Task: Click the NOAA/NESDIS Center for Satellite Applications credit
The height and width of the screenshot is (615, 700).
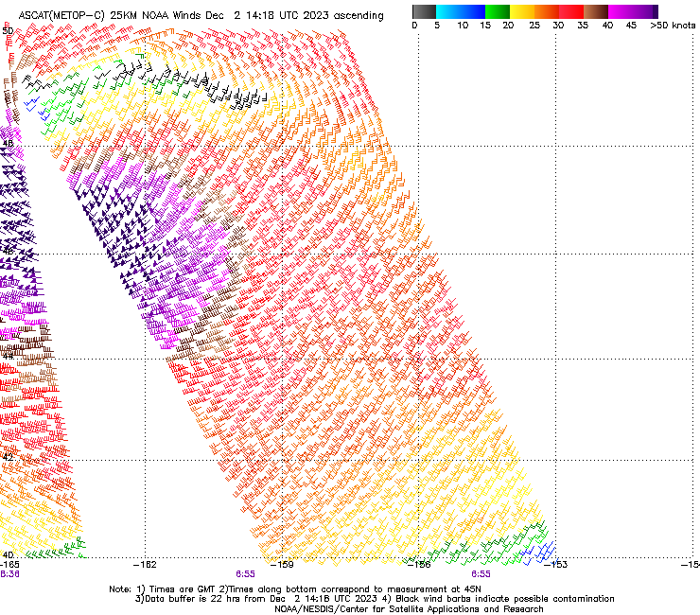Action: [409, 609]
